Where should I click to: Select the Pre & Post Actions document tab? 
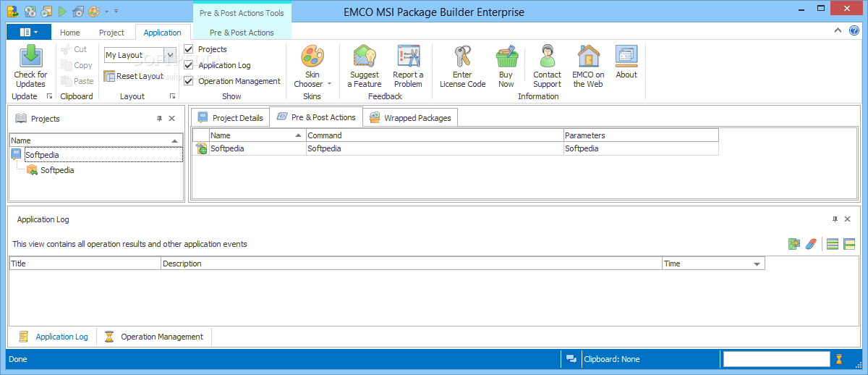[316, 117]
